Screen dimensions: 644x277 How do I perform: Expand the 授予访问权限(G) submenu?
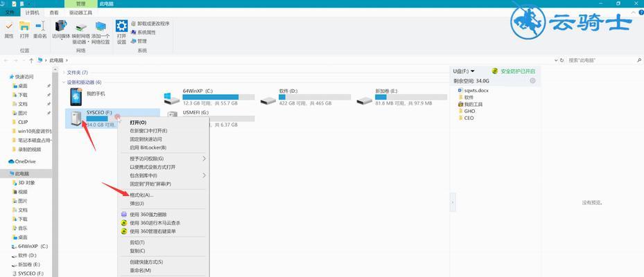click(164, 159)
